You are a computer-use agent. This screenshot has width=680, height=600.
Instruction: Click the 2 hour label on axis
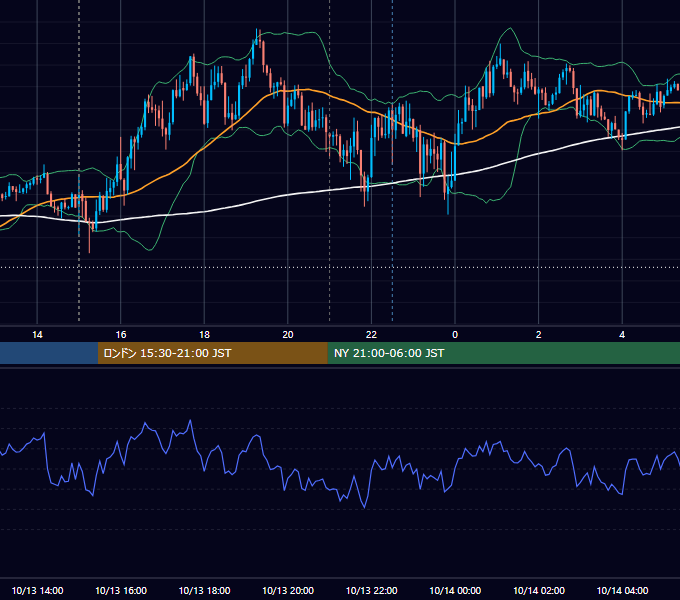pyautogui.click(x=539, y=335)
